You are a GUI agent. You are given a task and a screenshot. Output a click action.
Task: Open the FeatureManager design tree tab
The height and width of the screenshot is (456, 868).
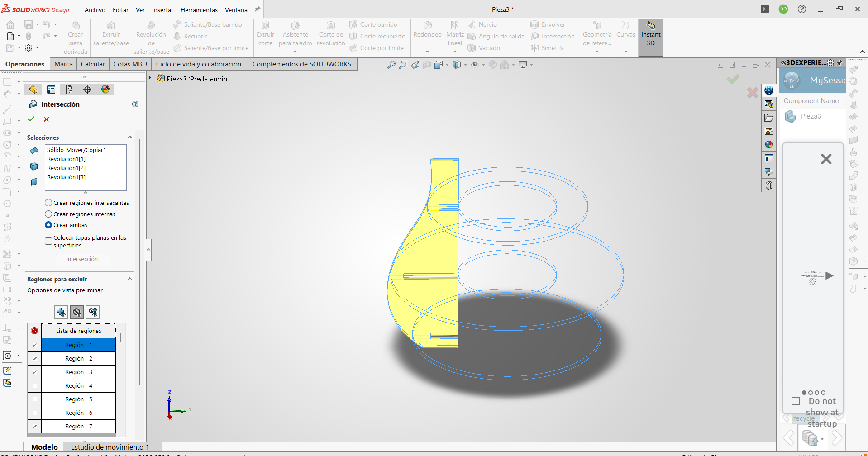pyautogui.click(x=33, y=90)
